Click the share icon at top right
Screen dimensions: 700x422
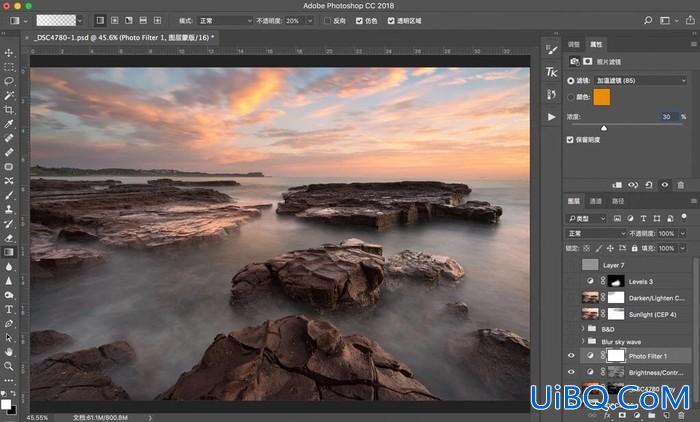(x=690, y=20)
